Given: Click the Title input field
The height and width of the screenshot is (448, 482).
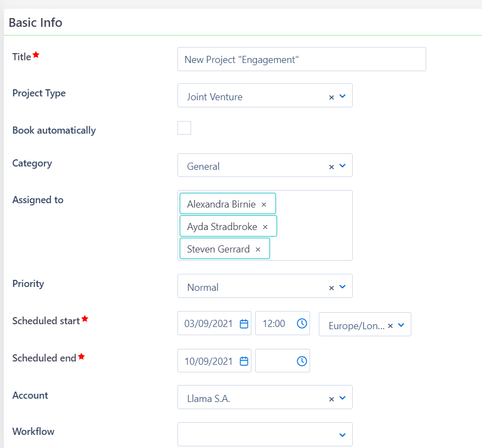Looking at the screenshot, I should click(x=301, y=59).
